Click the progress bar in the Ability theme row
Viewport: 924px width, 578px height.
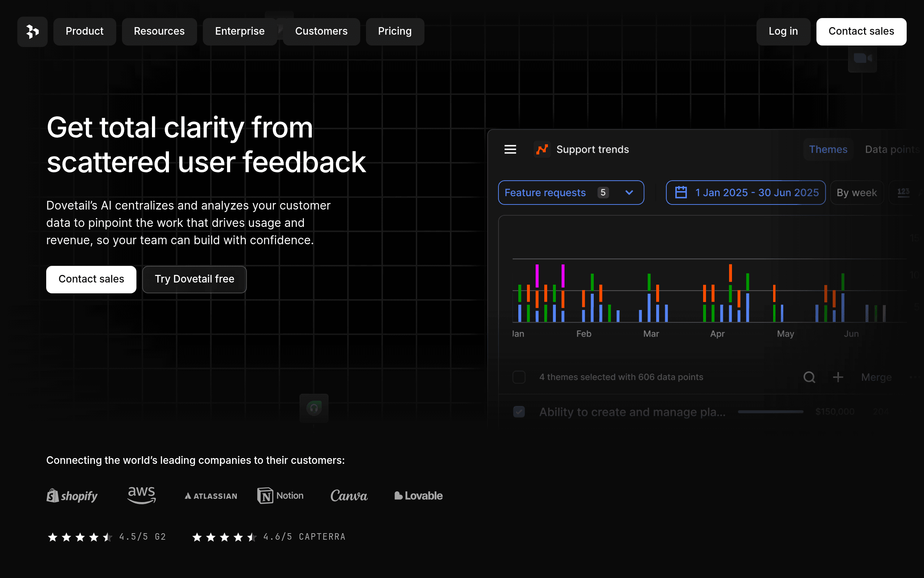771,412
